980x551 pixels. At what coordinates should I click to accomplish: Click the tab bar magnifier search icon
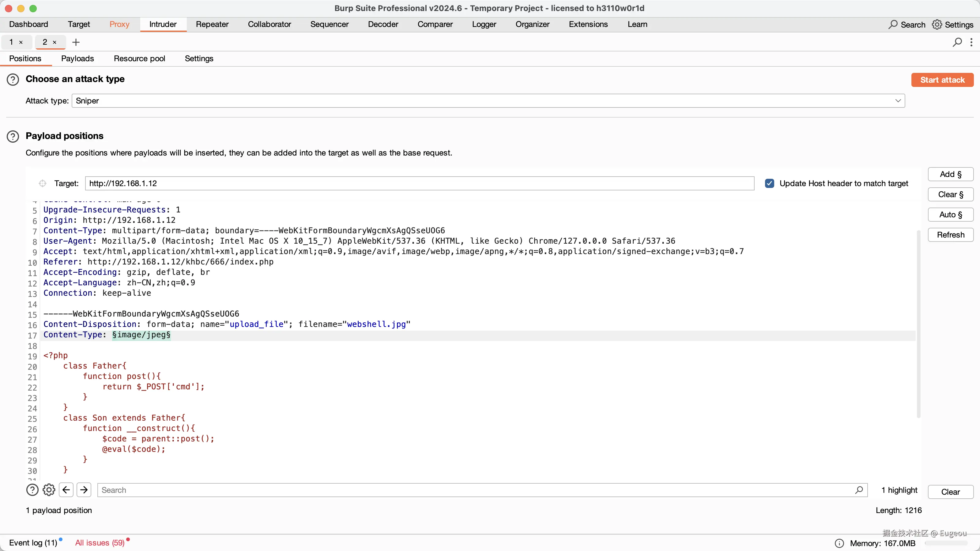pyautogui.click(x=957, y=42)
